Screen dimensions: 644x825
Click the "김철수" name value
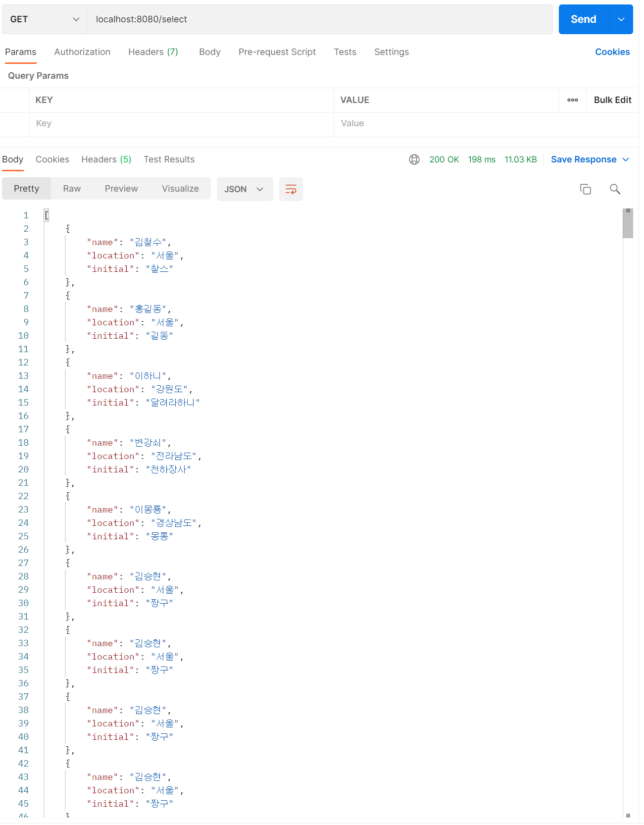pos(148,242)
